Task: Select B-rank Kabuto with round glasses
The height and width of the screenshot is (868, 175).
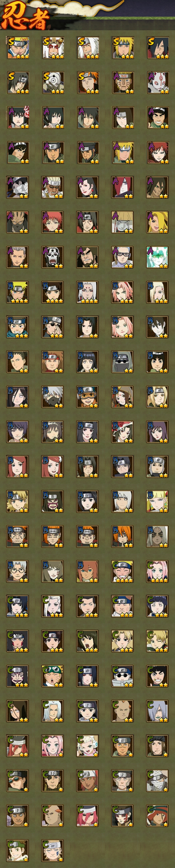Action: [18, 572]
